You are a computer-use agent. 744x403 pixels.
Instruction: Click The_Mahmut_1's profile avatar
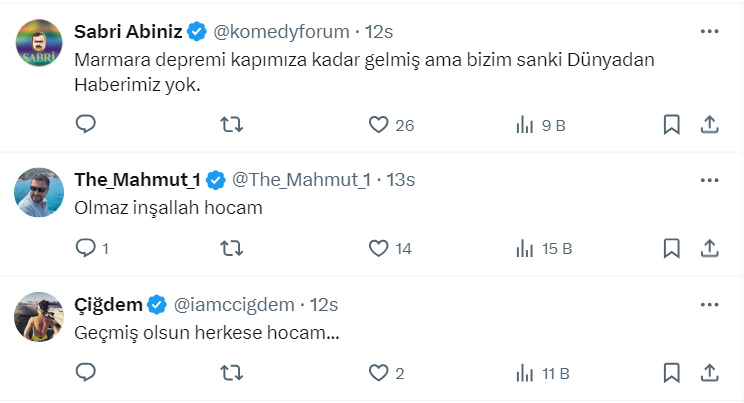pos(40,192)
